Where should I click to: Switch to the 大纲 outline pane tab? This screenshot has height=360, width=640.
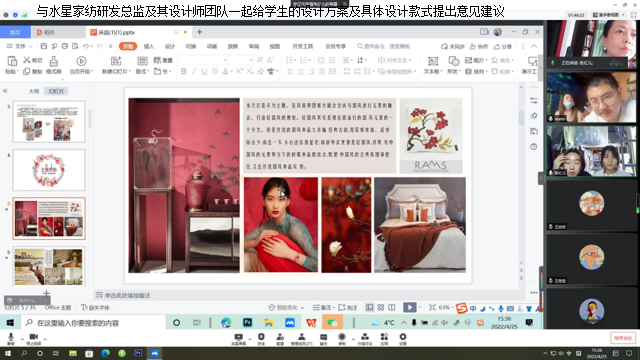pyautogui.click(x=34, y=91)
